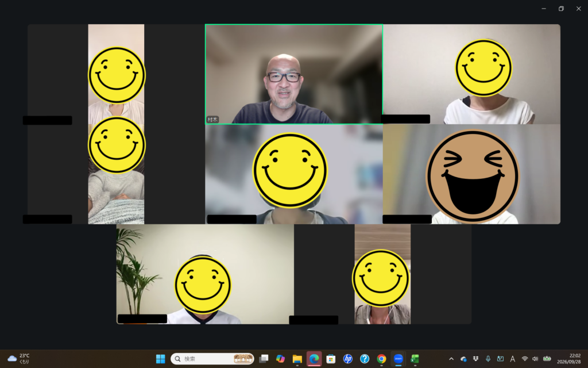Launch Copilot from the taskbar

(x=280, y=359)
